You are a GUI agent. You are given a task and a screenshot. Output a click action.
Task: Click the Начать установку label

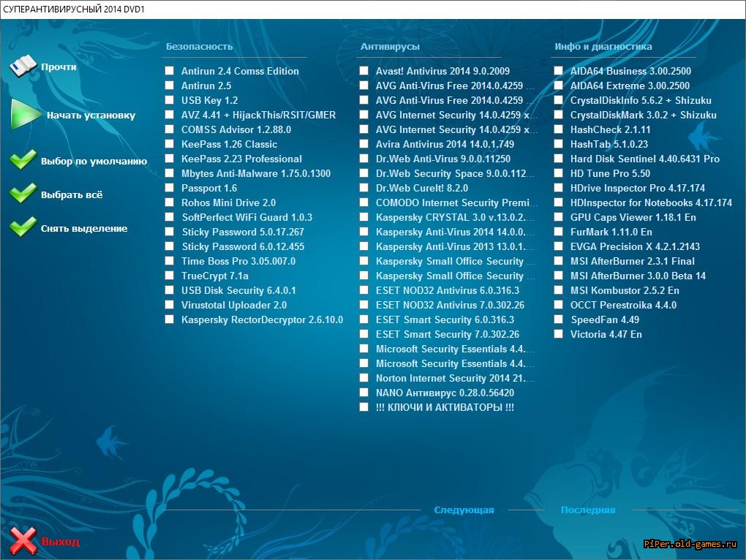(x=91, y=115)
